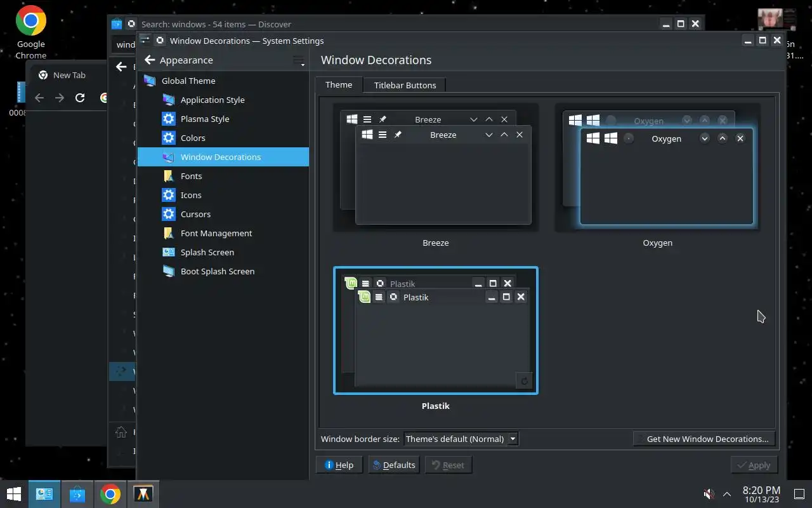Open the Icons settings page

[x=223, y=195]
